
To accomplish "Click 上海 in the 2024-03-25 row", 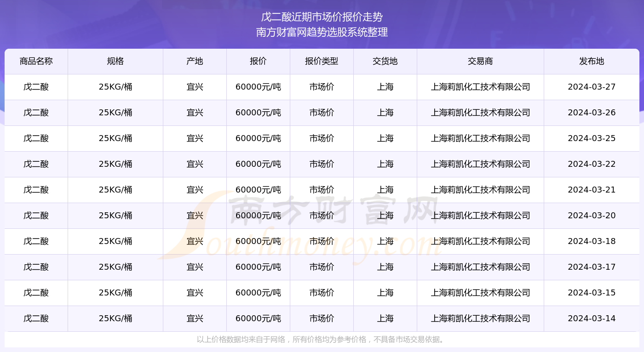I will click(x=385, y=138).
